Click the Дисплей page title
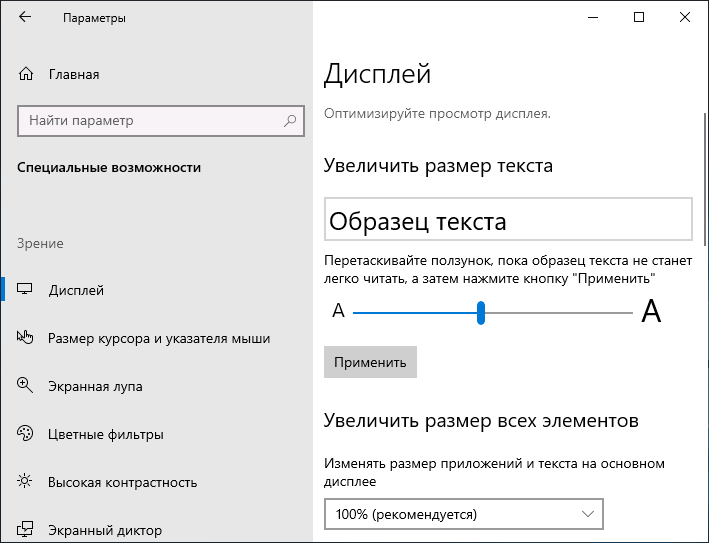Viewport: 709px width, 543px height. click(378, 75)
